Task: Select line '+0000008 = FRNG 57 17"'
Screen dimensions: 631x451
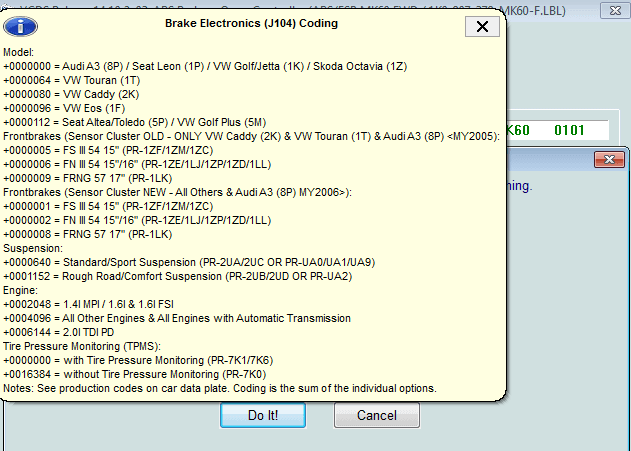Action: point(88,234)
